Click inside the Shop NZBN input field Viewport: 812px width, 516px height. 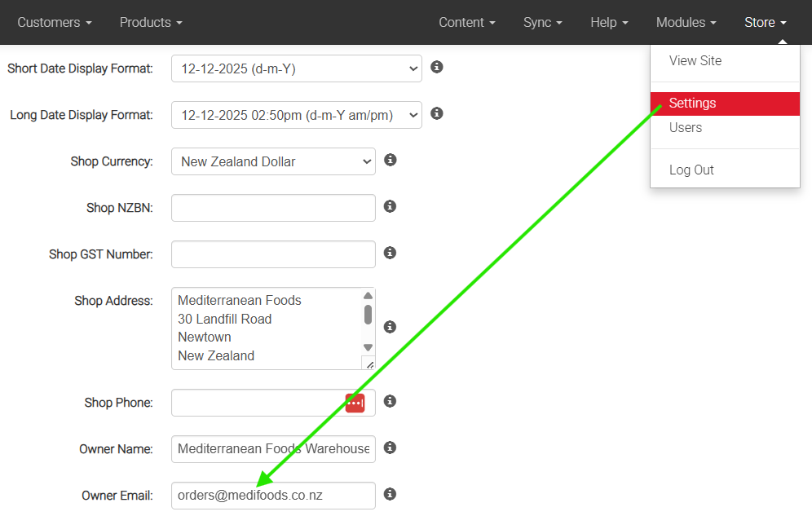coord(272,207)
